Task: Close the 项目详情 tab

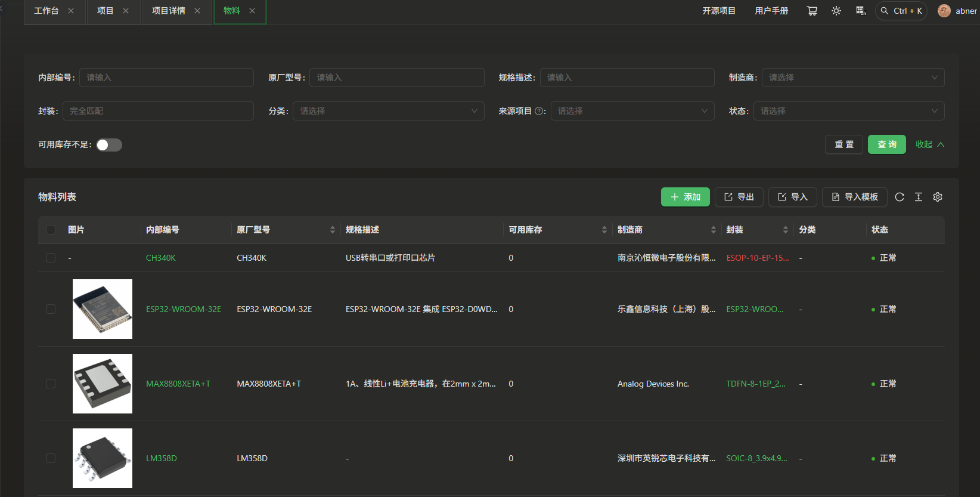Action: (197, 11)
